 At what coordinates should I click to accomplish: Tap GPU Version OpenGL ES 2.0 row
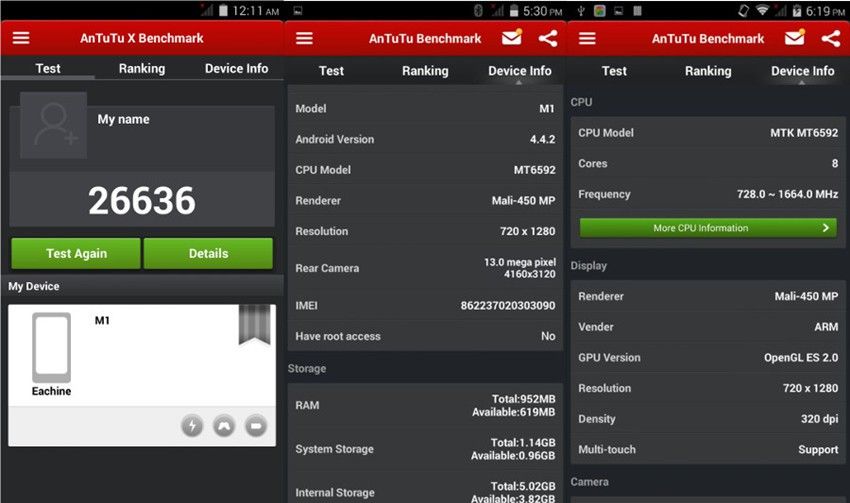[x=708, y=358]
